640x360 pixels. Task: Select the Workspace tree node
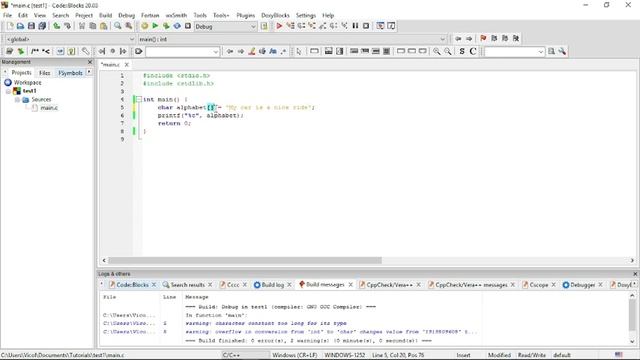[x=27, y=82]
